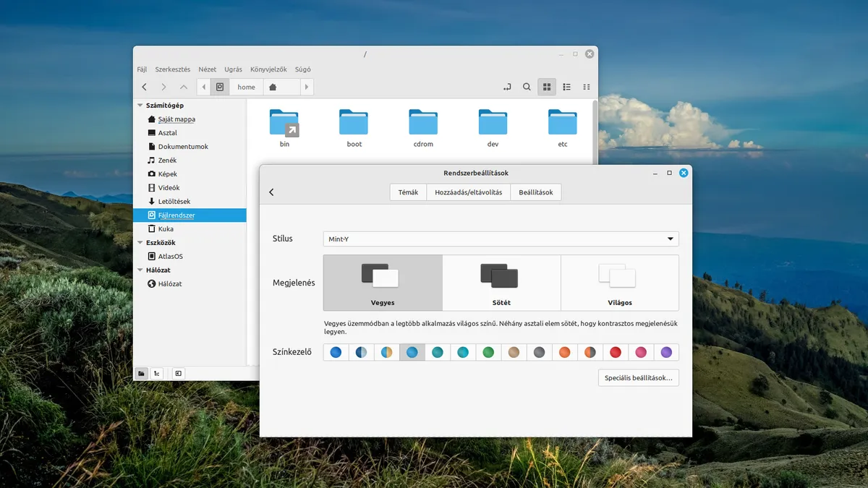
Task: Open the Stílus dropdown showing Mint-Y
Action: tap(500, 239)
